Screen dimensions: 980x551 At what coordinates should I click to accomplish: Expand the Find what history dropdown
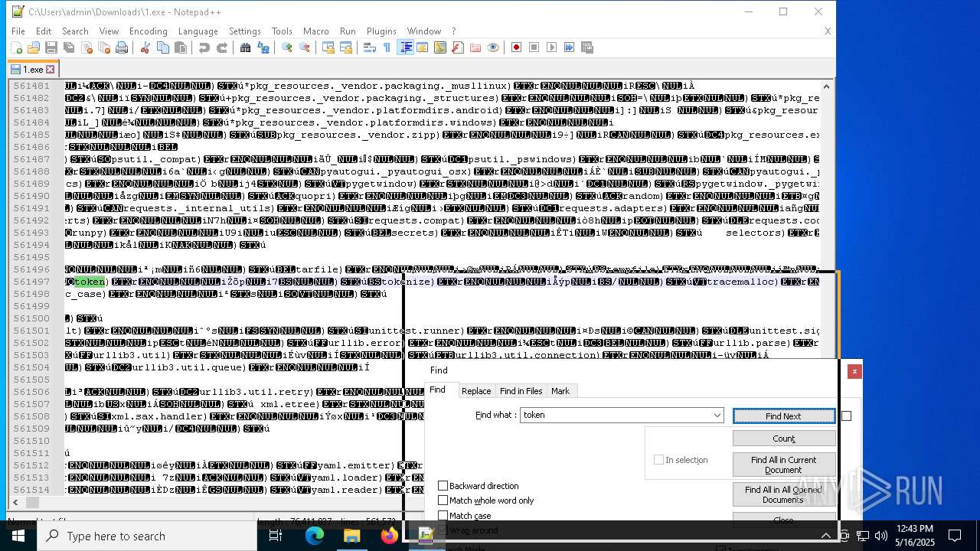pyautogui.click(x=717, y=416)
